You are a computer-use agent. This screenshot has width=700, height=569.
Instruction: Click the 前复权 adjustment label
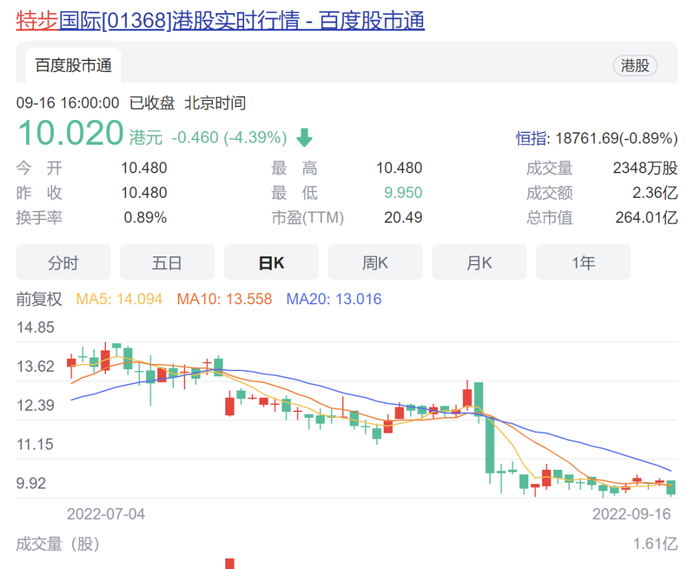39,299
